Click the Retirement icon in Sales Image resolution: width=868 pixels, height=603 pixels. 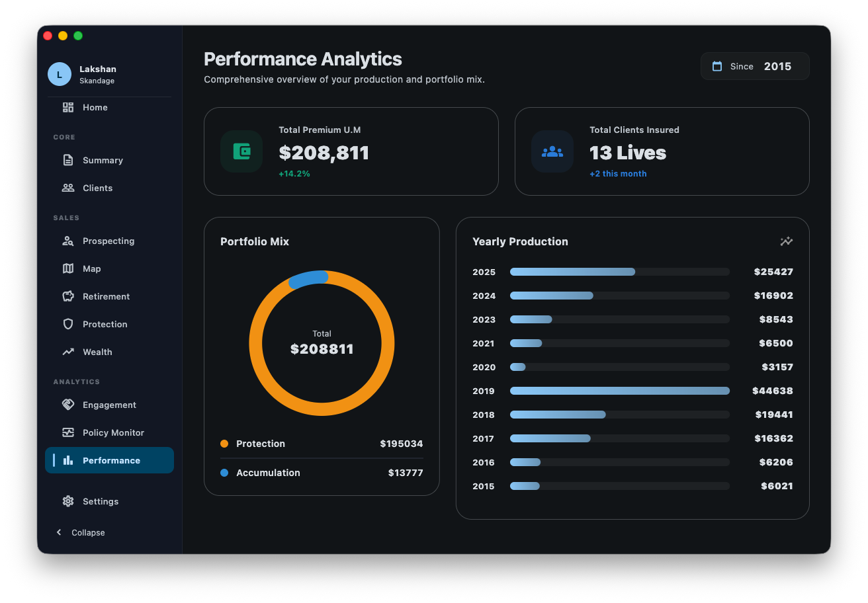coord(68,296)
